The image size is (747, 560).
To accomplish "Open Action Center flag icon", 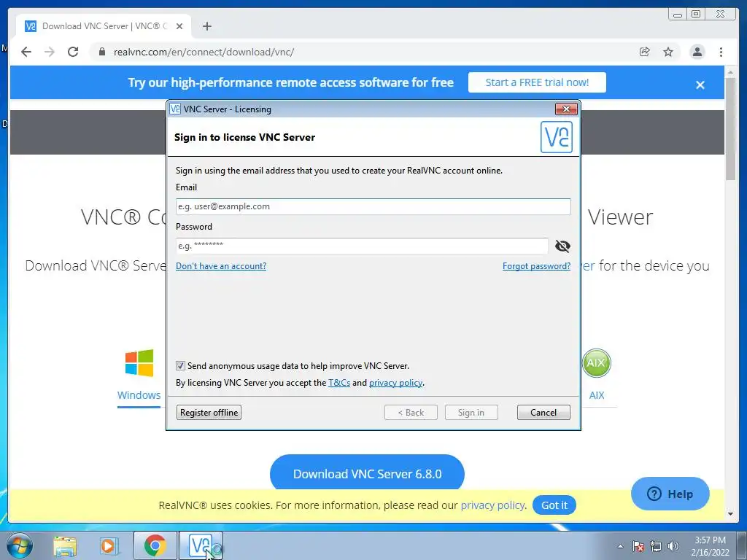I will pyautogui.click(x=638, y=546).
